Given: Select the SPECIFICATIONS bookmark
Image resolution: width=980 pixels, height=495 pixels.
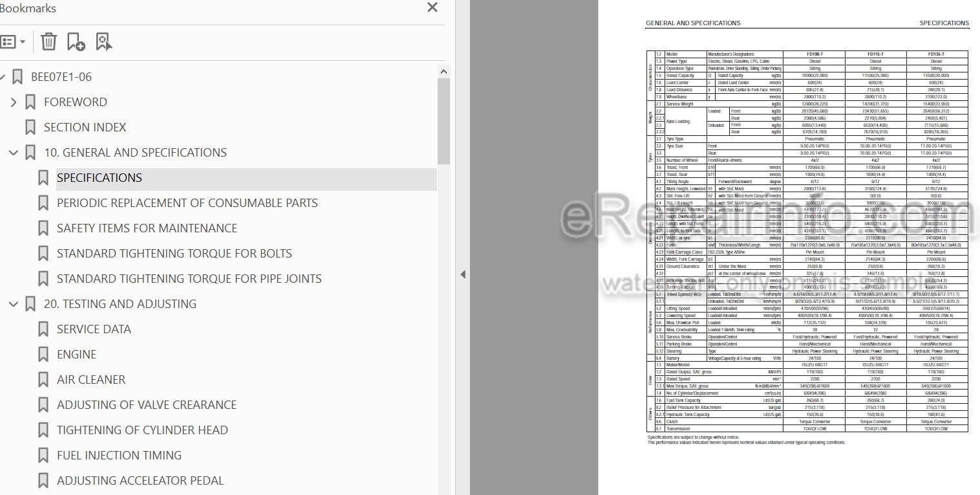Looking at the screenshot, I should (x=100, y=178).
